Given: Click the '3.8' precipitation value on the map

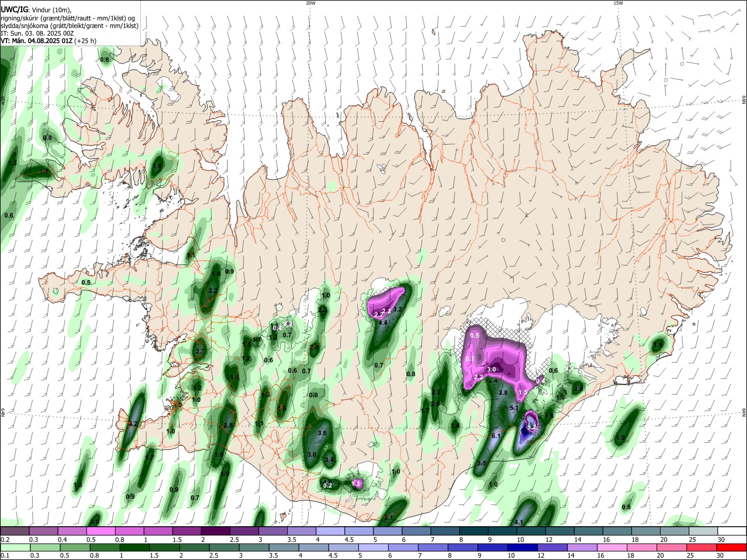Looking at the screenshot, I should tap(503, 393).
